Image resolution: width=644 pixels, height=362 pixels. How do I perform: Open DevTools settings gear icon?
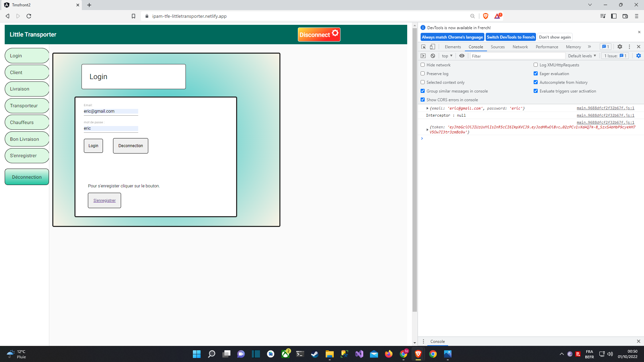(620, 47)
